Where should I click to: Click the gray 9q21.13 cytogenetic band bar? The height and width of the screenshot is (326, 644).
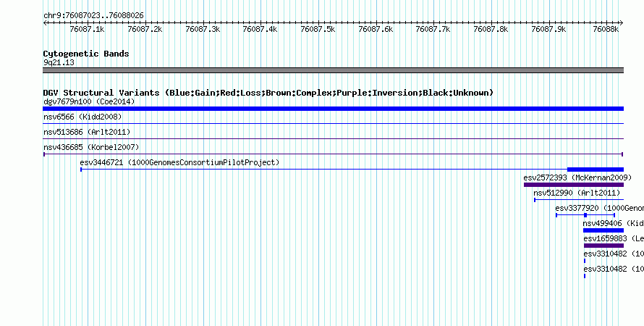coord(333,70)
